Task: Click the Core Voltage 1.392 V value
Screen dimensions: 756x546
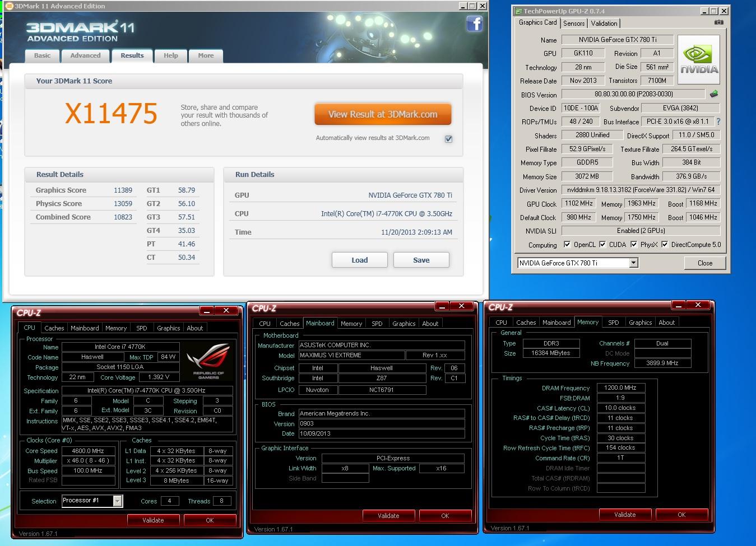Action: [x=159, y=377]
